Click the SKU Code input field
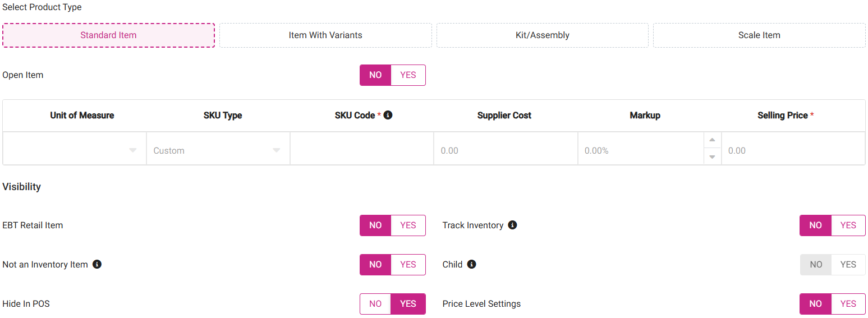 362,150
